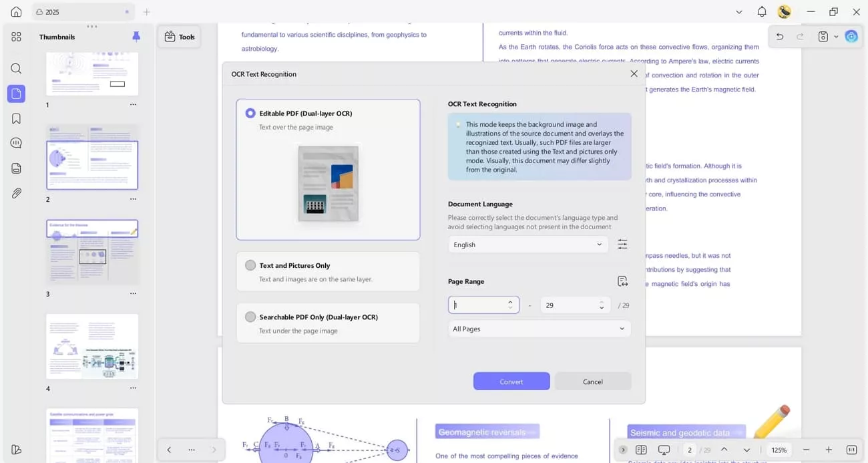
Task: Click the Thumbnails panel drag handle dots
Action: [92, 27]
